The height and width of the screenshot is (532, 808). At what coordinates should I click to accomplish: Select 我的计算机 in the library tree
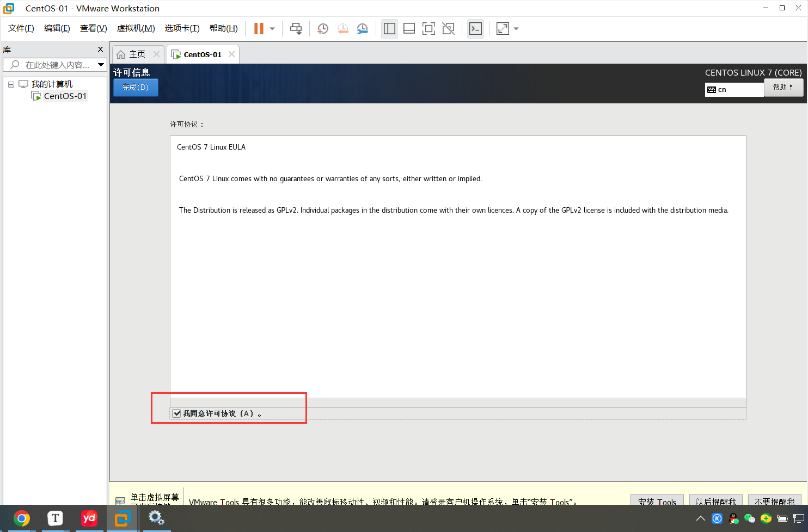pyautogui.click(x=52, y=84)
